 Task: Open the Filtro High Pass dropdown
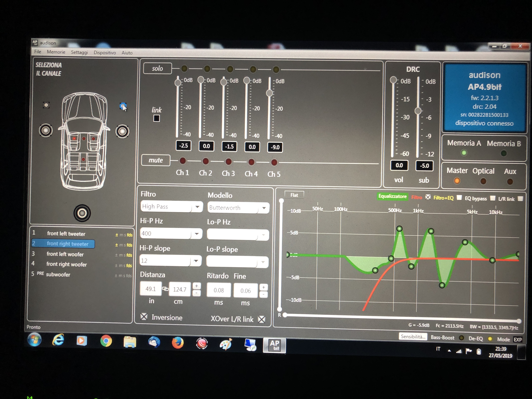(172, 207)
